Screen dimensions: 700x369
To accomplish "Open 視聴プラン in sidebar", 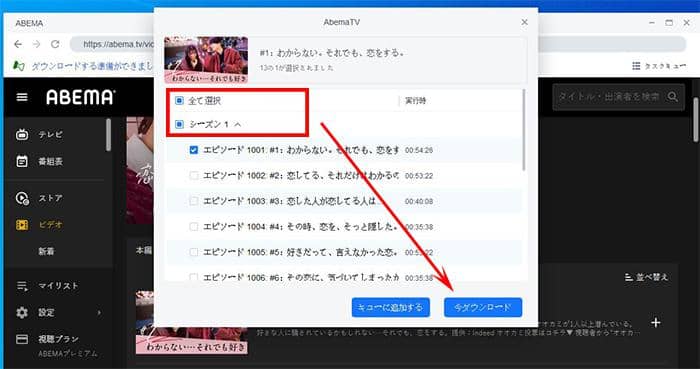I will coord(58,339).
